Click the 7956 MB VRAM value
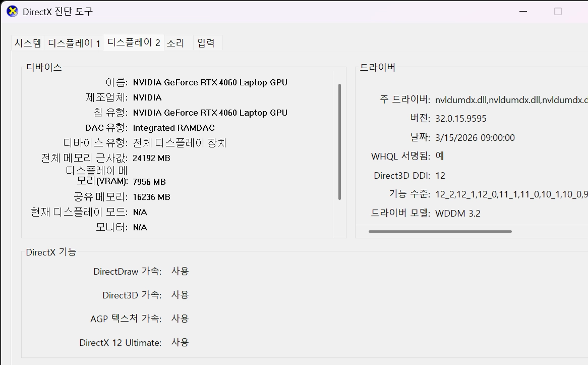This screenshot has height=365, width=588. [x=149, y=182]
